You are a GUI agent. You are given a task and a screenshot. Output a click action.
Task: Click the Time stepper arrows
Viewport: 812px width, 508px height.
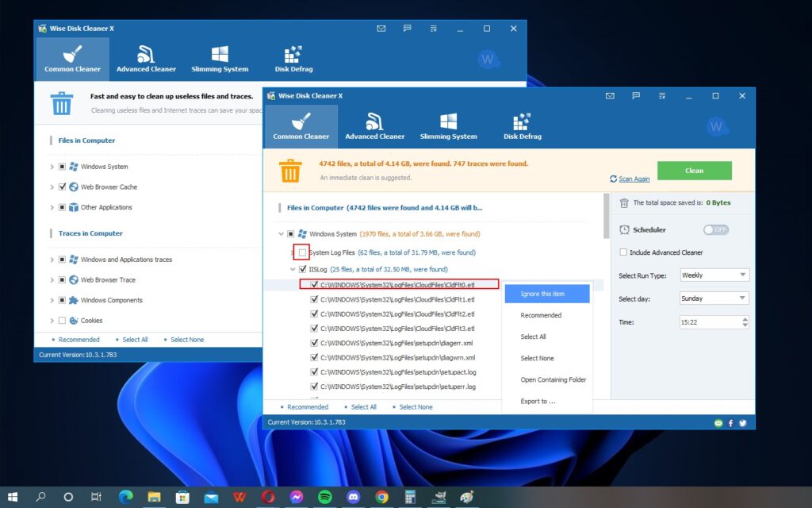[x=745, y=322]
